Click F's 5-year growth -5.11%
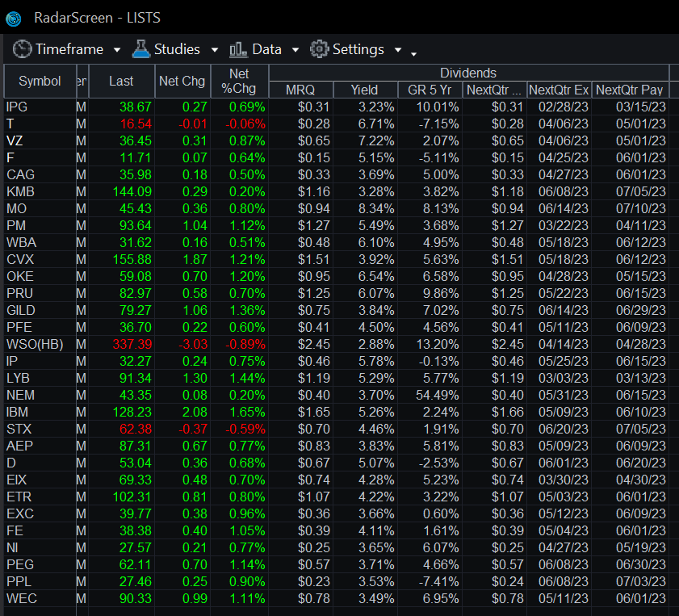The width and height of the screenshot is (679, 616). [x=438, y=157]
